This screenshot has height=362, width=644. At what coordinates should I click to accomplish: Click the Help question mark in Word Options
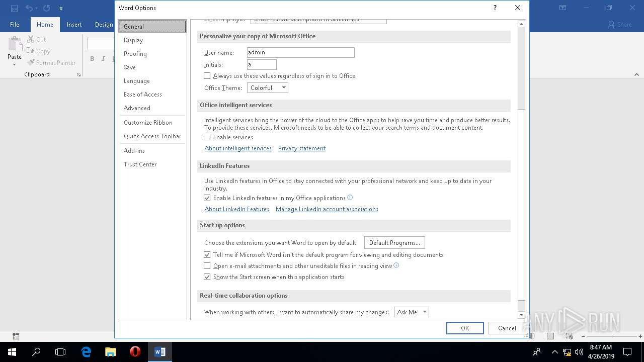tap(495, 8)
